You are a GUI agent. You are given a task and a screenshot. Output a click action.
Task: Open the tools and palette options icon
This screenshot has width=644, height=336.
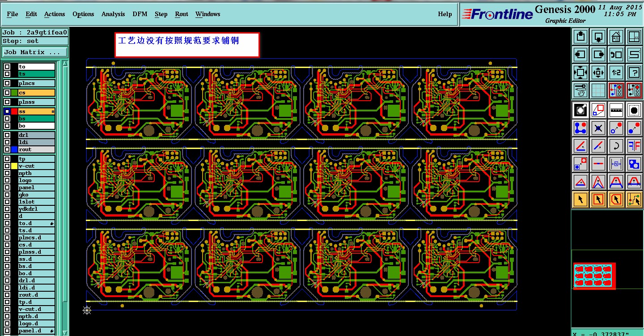pos(580,90)
